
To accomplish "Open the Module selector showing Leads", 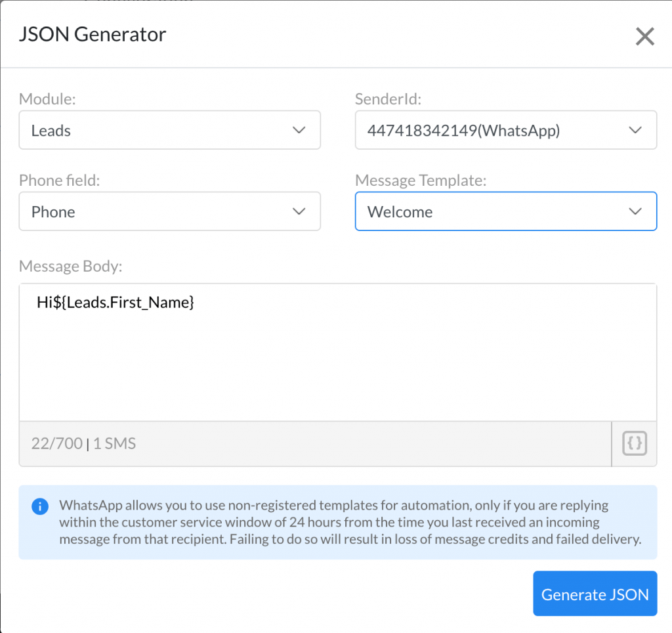I will pyautogui.click(x=169, y=130).
